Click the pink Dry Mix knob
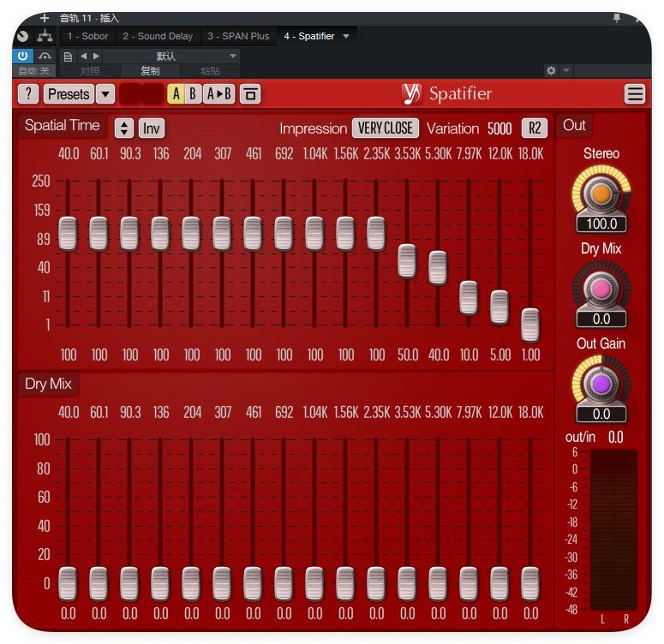 coord(601,289)
